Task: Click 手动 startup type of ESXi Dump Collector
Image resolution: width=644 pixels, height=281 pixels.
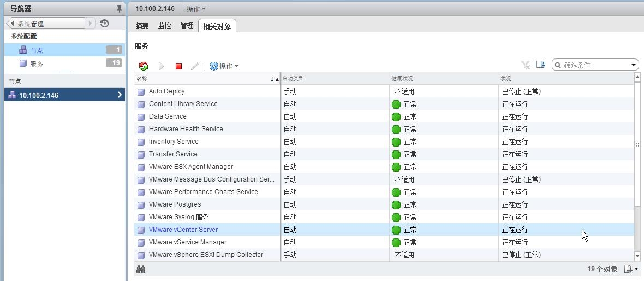Action: (x=290, y=255)
